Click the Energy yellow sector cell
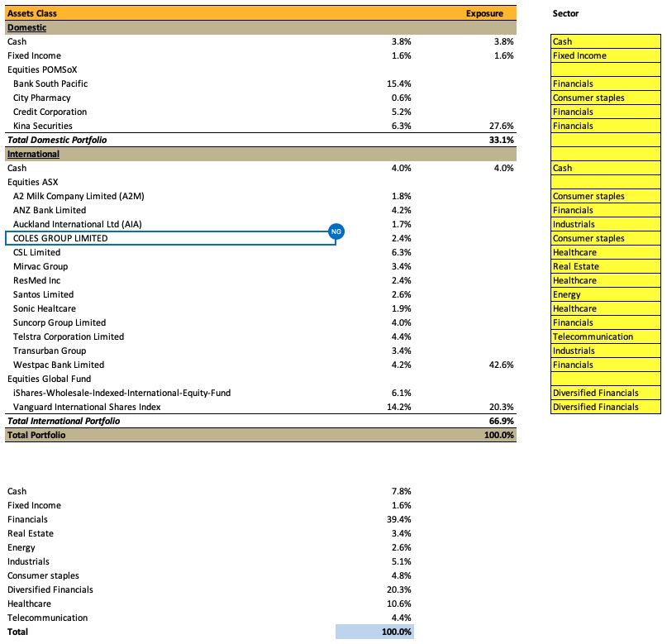667x644 pixels. coord(605,294)
